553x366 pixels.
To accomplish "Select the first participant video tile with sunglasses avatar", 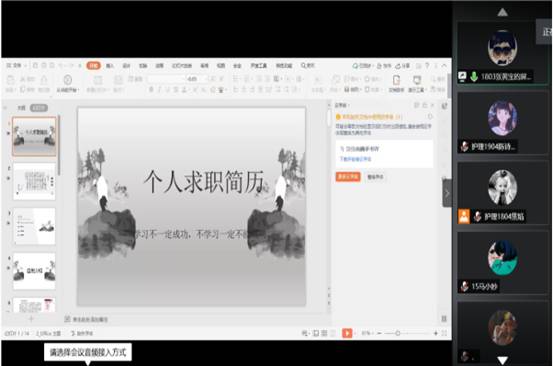I will pos(502,52).
